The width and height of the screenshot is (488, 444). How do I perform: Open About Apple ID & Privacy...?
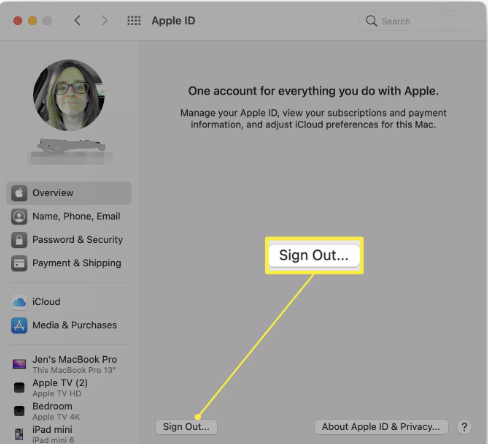pyautogui.click(x=381, y=427)
